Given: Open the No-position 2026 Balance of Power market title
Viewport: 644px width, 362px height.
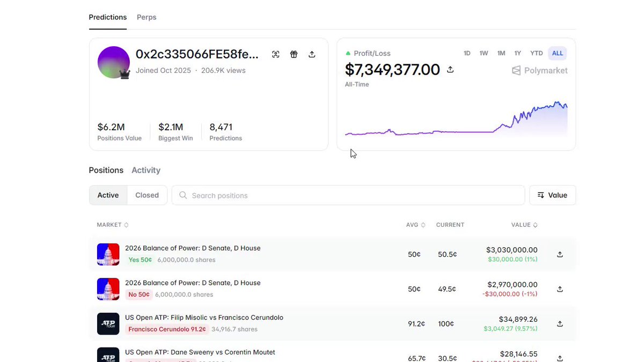Looking at the screenshot, I should coord(193,283).
